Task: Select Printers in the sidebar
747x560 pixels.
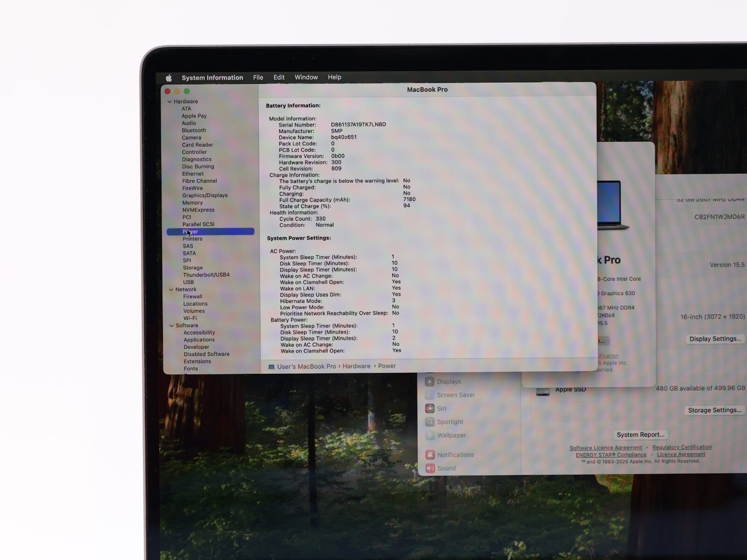Action: [x=192, y=239]
